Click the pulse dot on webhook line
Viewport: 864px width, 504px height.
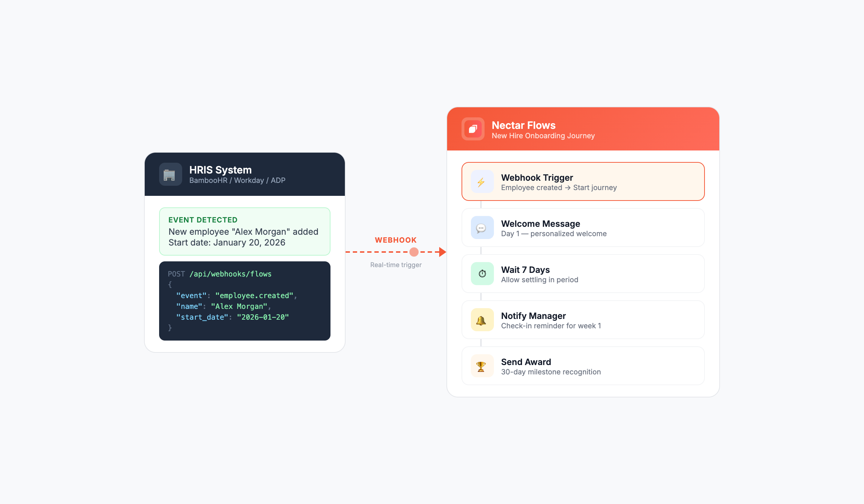click(414, 252)
